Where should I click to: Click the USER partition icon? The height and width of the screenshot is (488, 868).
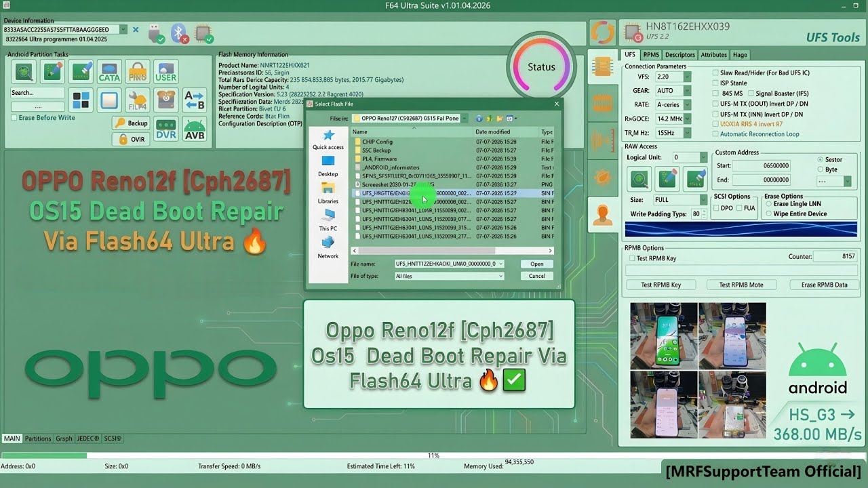[165, 72]
